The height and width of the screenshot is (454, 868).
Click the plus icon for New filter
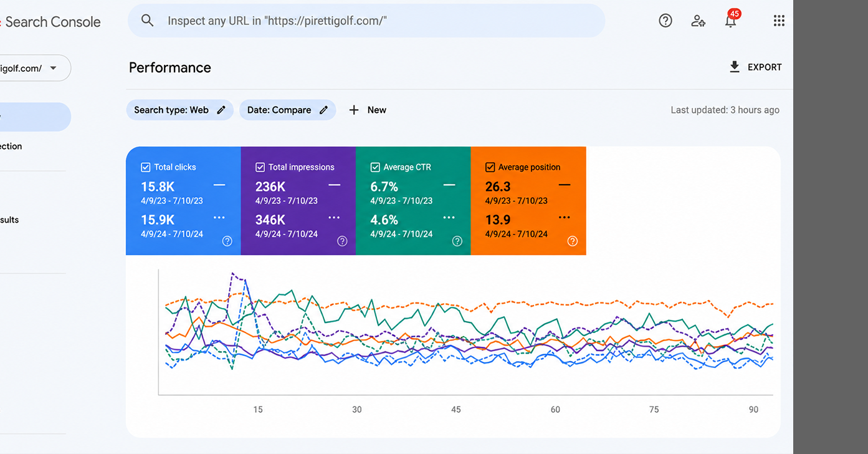point(354,110)
